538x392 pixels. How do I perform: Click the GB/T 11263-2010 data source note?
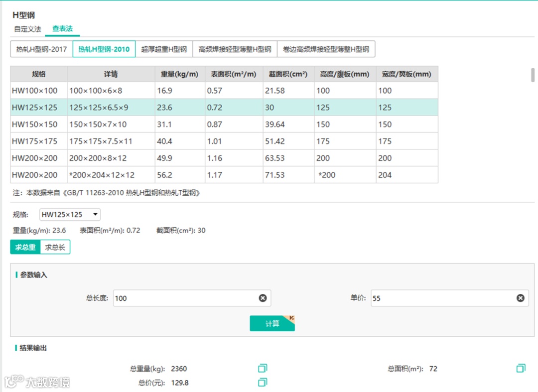tap(107, 193)
